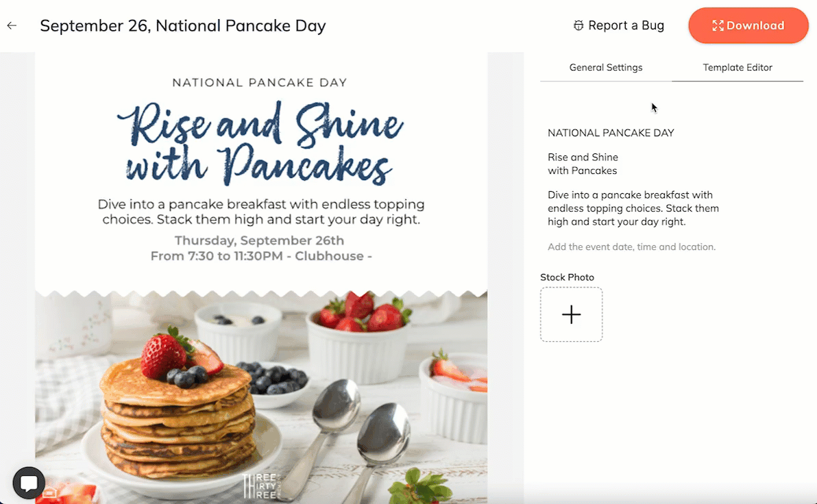Open the Template Editor tab
The image size is (817, 504).
tap(737, 67)
